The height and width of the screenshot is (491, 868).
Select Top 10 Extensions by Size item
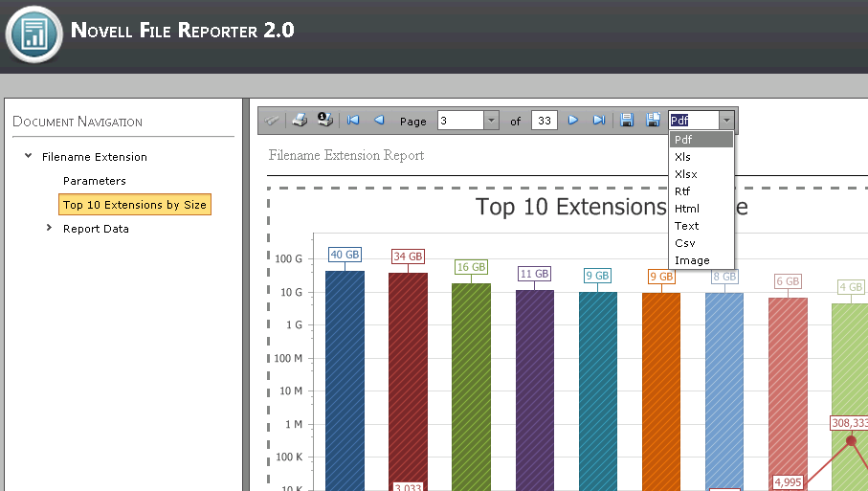[x=135, y=204]
